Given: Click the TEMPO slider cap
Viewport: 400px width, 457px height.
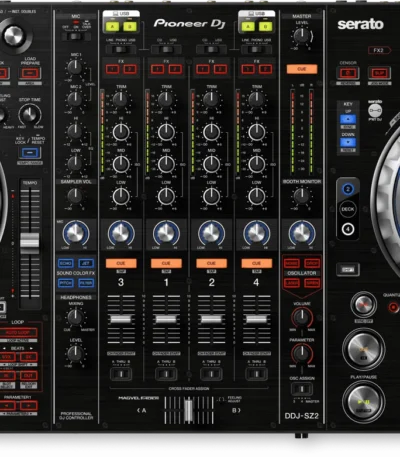Looking at the screenshot, I should 30,242.
